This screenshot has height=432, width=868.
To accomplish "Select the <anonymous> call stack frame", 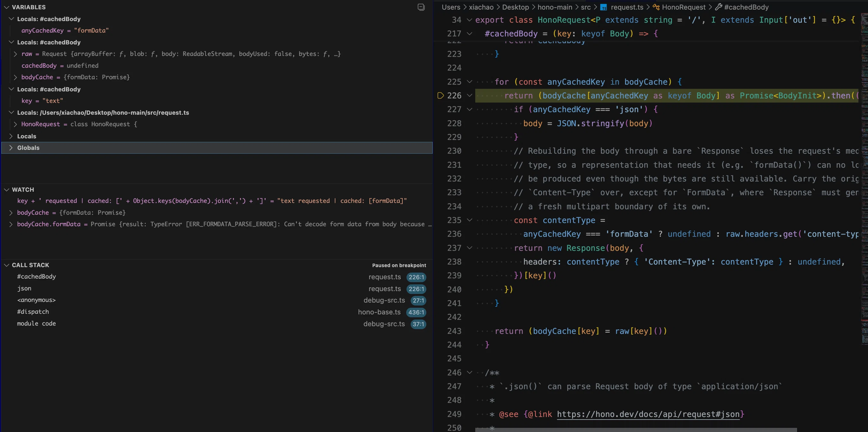I will [x=217, y=300].
